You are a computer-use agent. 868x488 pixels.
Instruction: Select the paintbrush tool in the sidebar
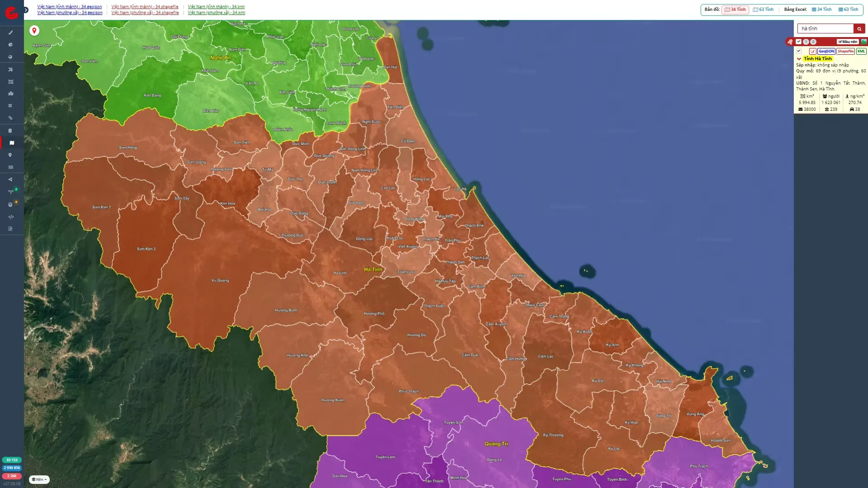10,33
